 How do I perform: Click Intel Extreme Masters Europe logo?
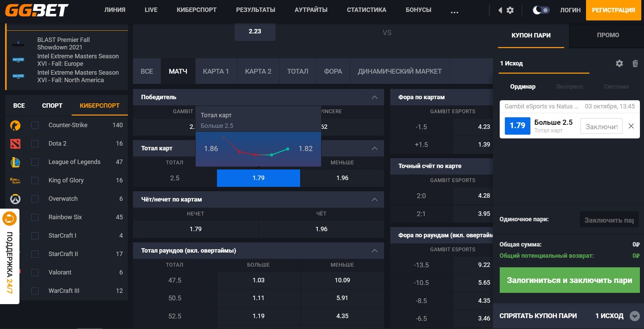[x=18, y=60]
